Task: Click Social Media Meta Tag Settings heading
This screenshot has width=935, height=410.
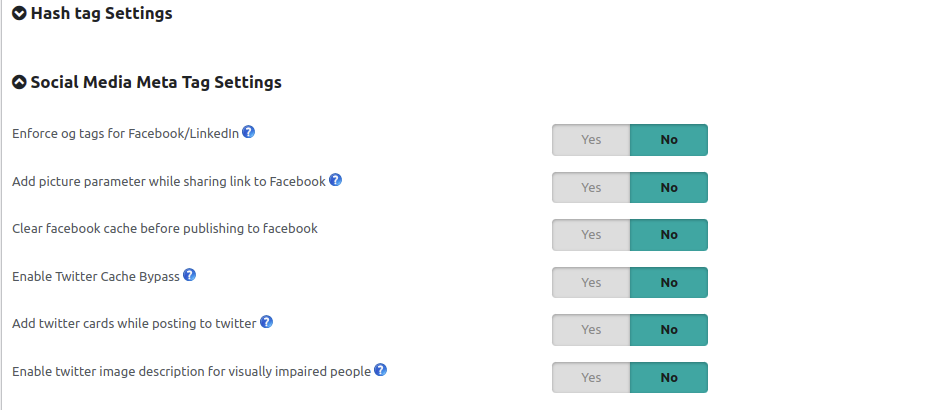Action: 156,82
